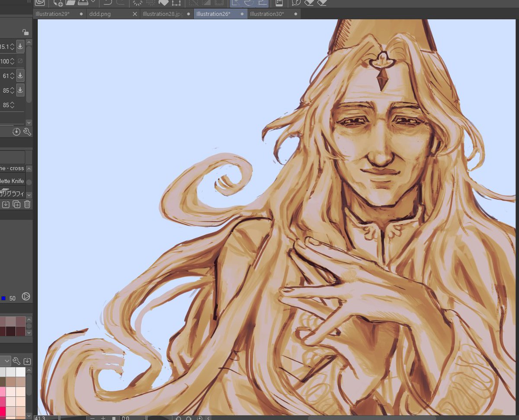Viewport: 519px width, 420px height.
Task: Click the Scale/Rotate transform icon
Action: click(176, 3)
